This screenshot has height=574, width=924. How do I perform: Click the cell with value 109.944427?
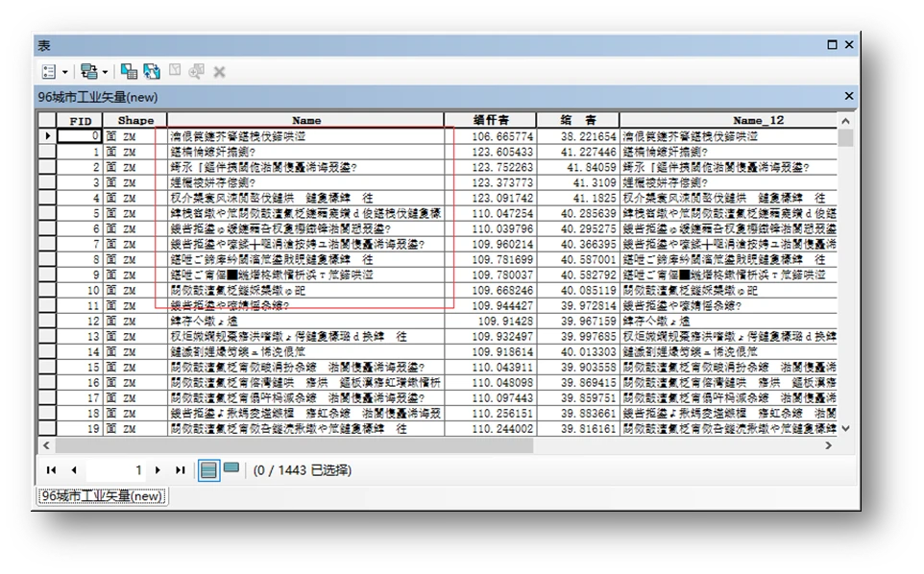[490, 305]
